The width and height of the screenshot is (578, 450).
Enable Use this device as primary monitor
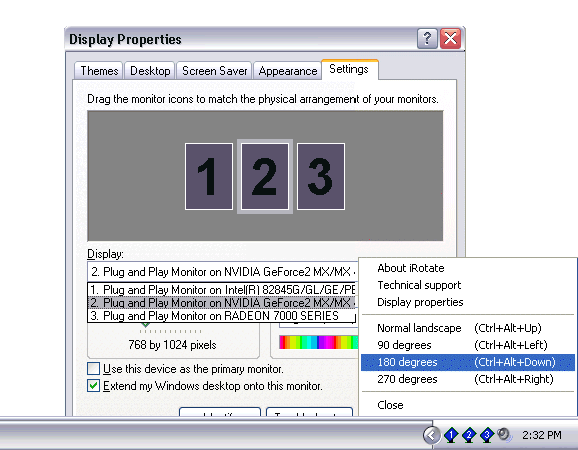point(94,369)
